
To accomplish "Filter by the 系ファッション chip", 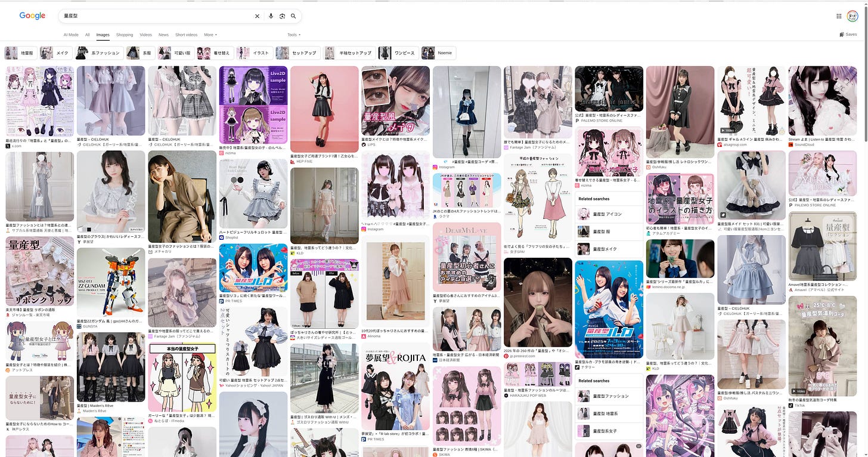I will (x=100, y=53).
